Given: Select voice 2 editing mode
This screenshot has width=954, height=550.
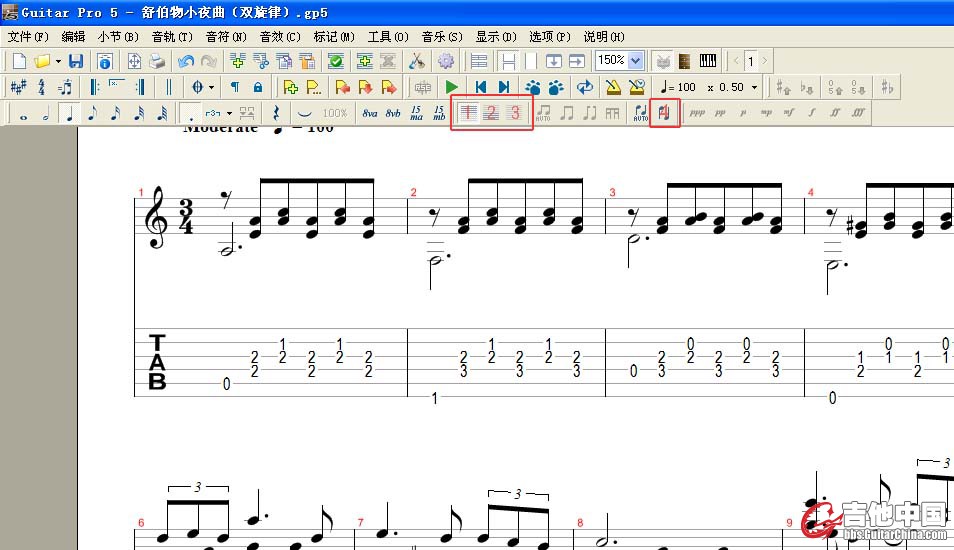Looking at the screenshot, I should coord(492,113).
